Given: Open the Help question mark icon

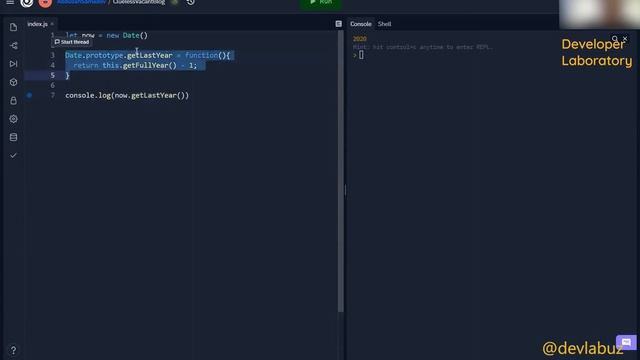Looking at the screenshot, I should [x=13, y=350].
